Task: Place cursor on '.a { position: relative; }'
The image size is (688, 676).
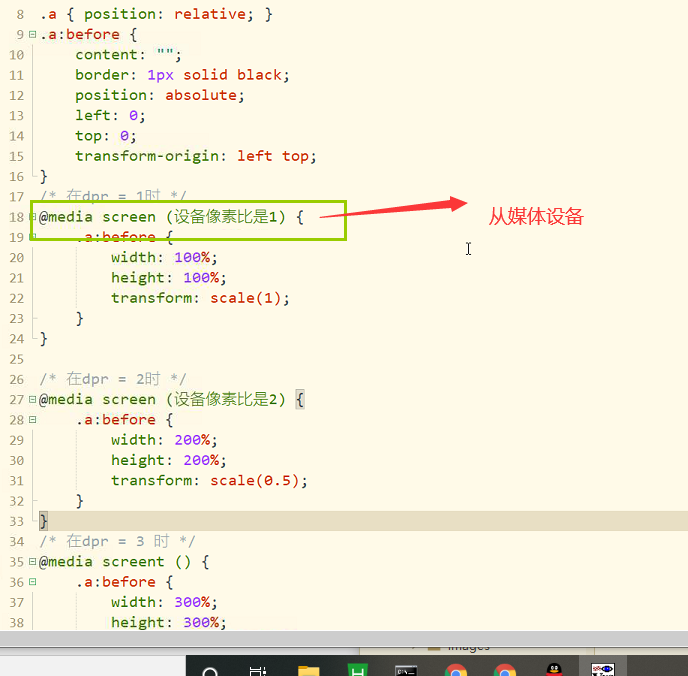Action: pos(156,14)
